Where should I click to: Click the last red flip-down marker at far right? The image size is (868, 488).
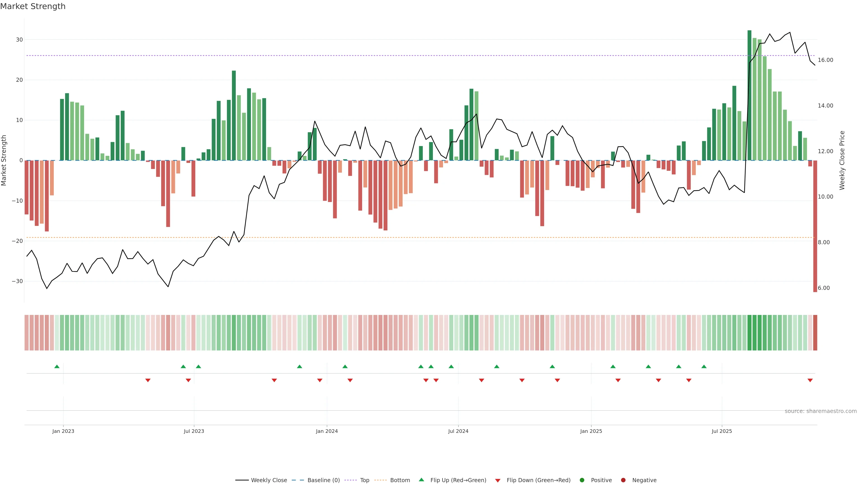810,380
